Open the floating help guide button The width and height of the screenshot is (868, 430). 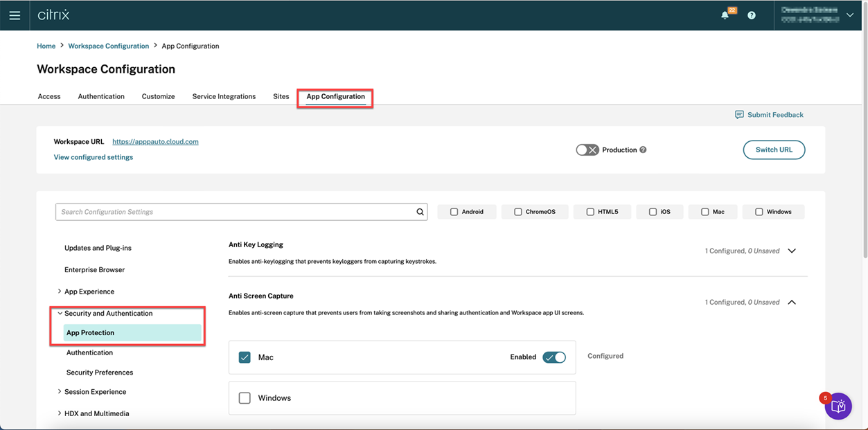pos(838,406)
